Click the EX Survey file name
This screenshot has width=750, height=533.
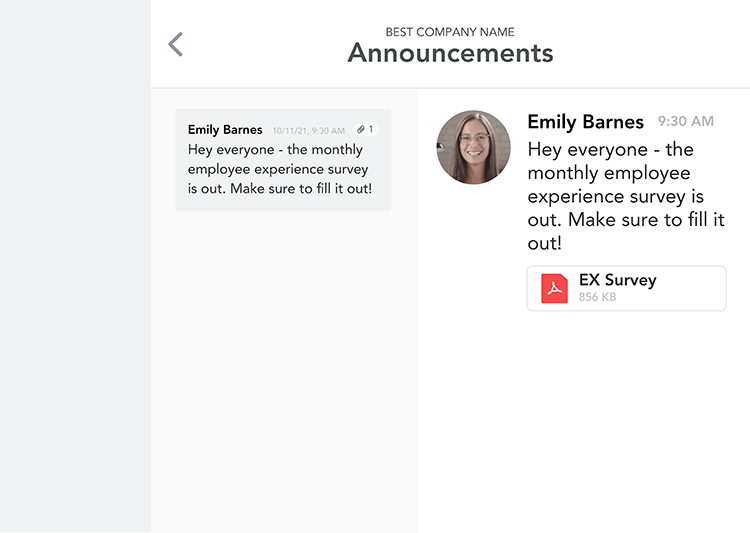[618, 280]
